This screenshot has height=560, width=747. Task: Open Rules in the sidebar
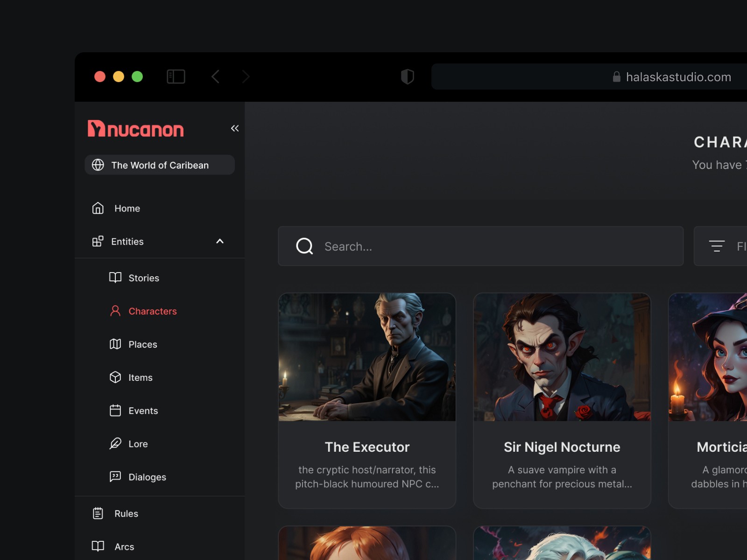(127, 513)
